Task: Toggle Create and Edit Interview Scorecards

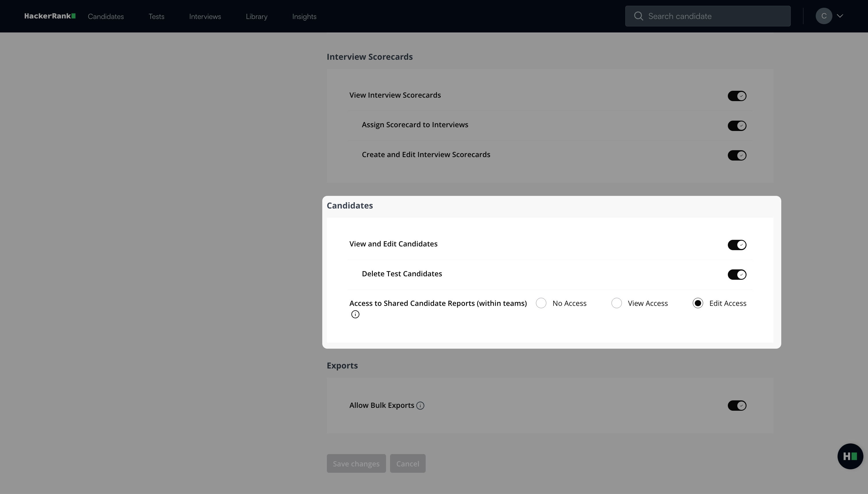Action: (737, 155)
